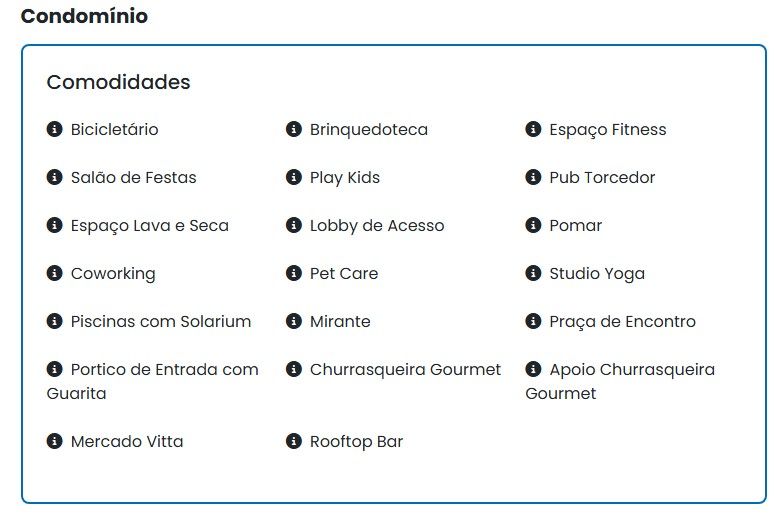The width and height of the screenshot is (778, 523).
Task: Show info icon for Play Kids
Action: coord(294,177)
